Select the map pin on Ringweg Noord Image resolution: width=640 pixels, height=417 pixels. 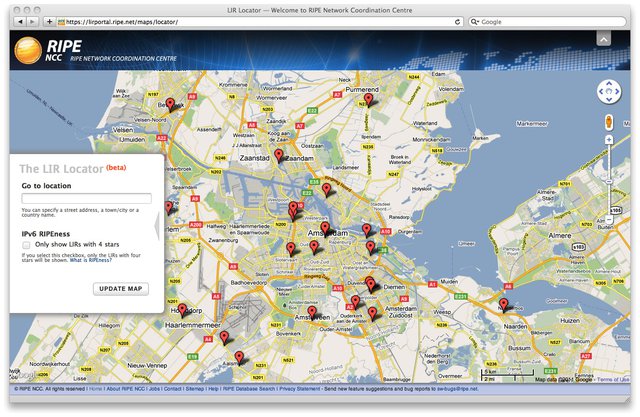click(x=327, y=190)
